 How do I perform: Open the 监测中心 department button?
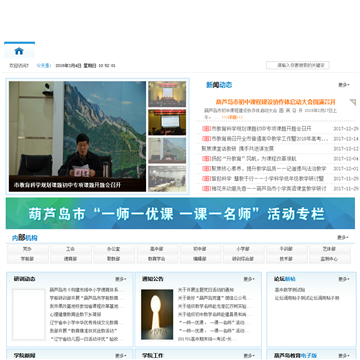[329, 259]
